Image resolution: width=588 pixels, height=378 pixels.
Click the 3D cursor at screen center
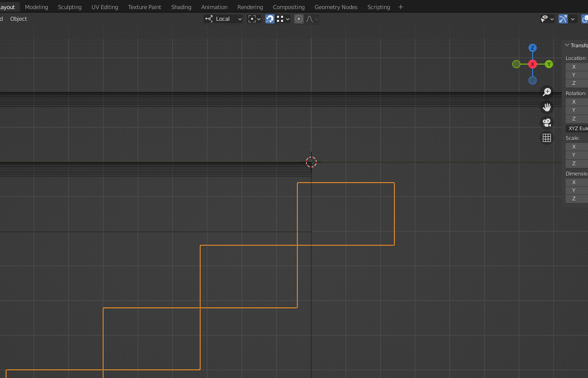[x=311, y=162]
